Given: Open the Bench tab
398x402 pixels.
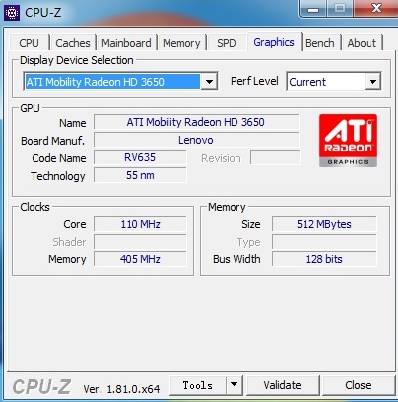Looking at the screenshot, I should click(x=320, y=43).
